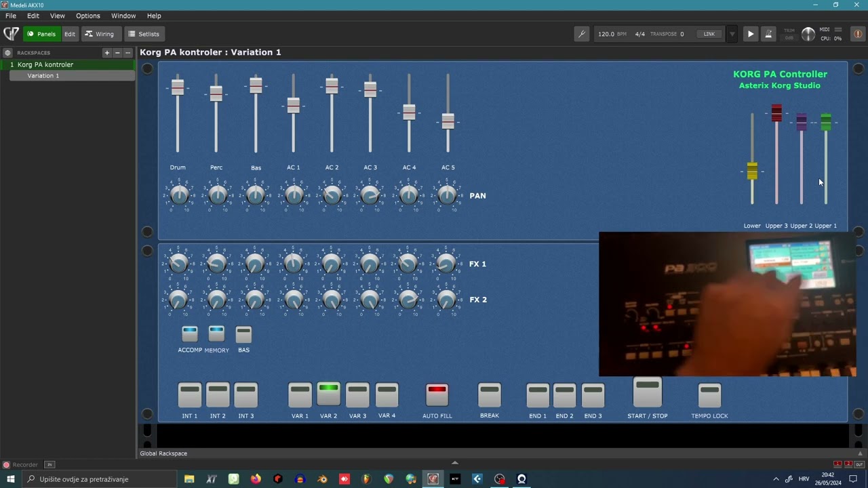Select the VAR 1 button
This screenshot has height=488, width=868.
pos(300,395)
